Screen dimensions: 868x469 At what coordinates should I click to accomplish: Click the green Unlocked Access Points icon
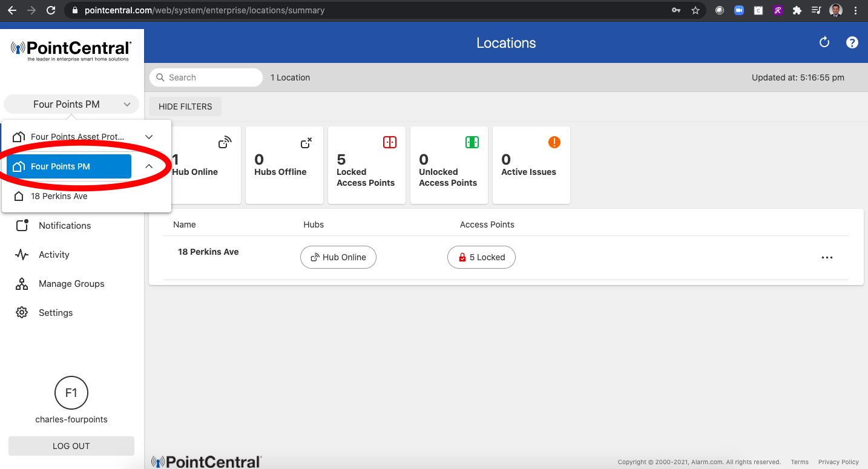472,142
